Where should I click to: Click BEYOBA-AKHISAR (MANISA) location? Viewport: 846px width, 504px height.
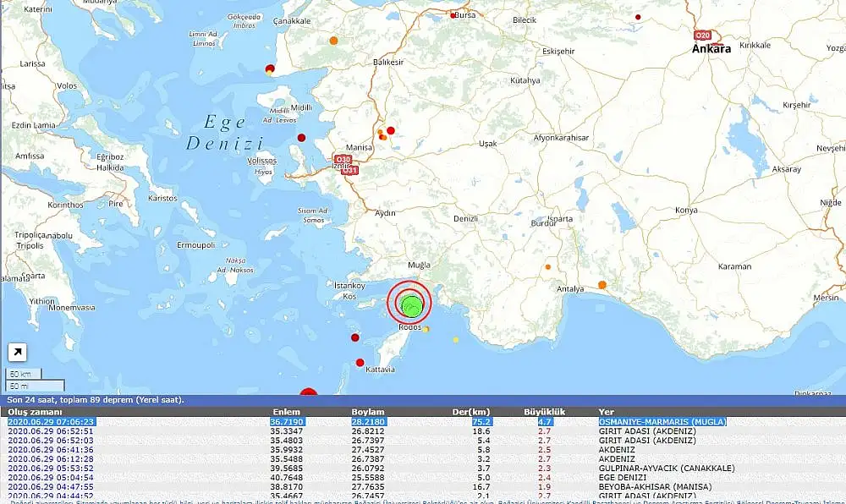pos(655,487)
